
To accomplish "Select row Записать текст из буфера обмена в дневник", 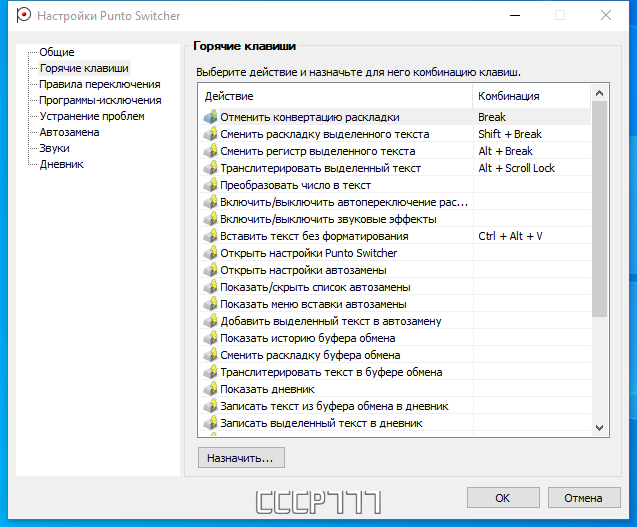I will click(395, 406).
